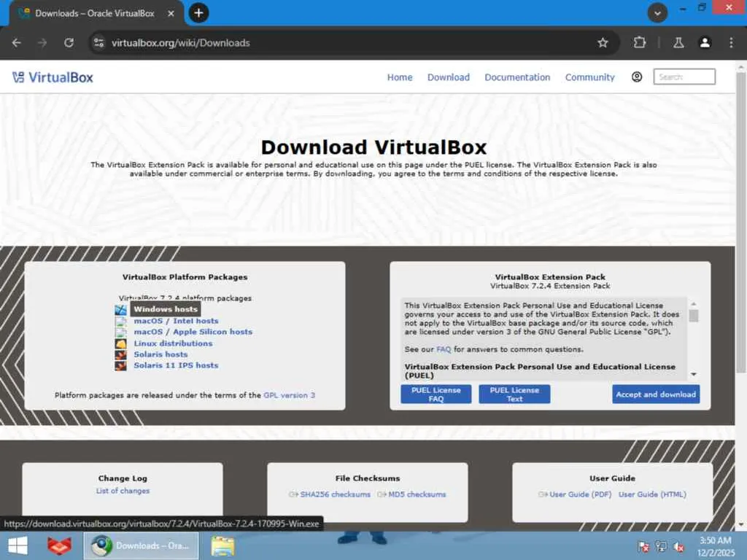Click the Windows hosts package icon
The width and height of the screenshot is (747, 560).
(x=120, y=309)
